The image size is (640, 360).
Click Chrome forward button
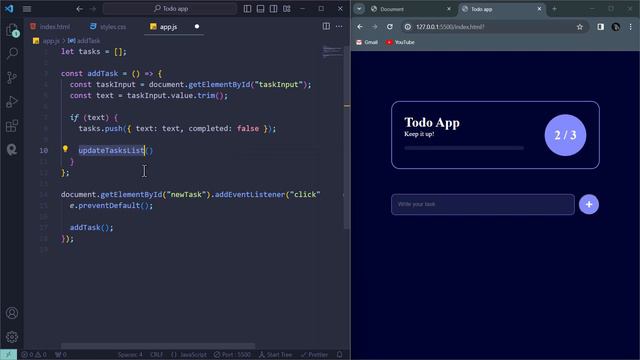click(375, 27)
